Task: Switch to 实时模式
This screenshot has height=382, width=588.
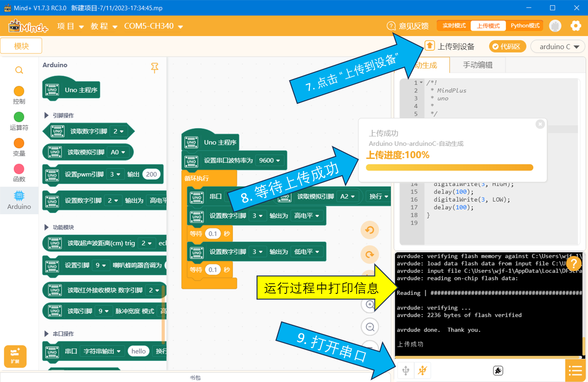Action: click(x=454, y=26)
